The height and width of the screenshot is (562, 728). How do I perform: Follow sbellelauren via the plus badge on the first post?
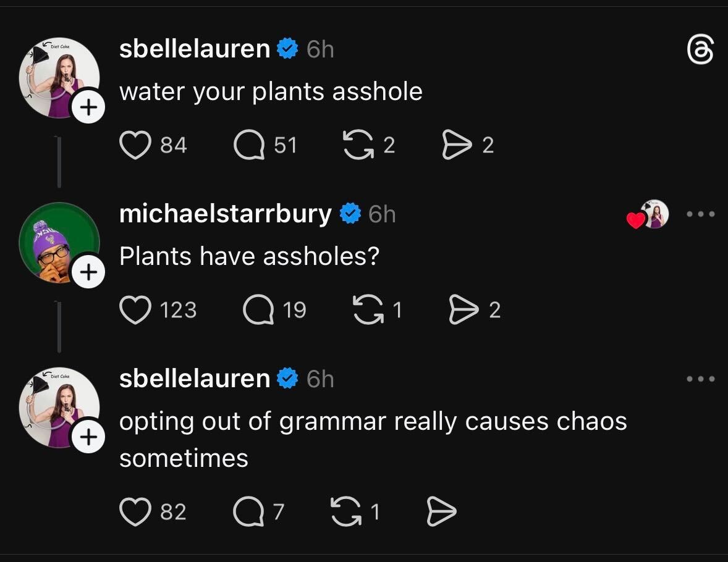click(x=89, y=107)
